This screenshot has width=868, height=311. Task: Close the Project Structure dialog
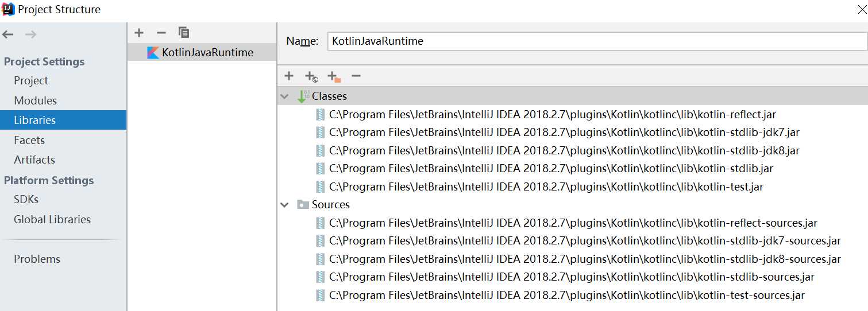(x=861, y=9)
